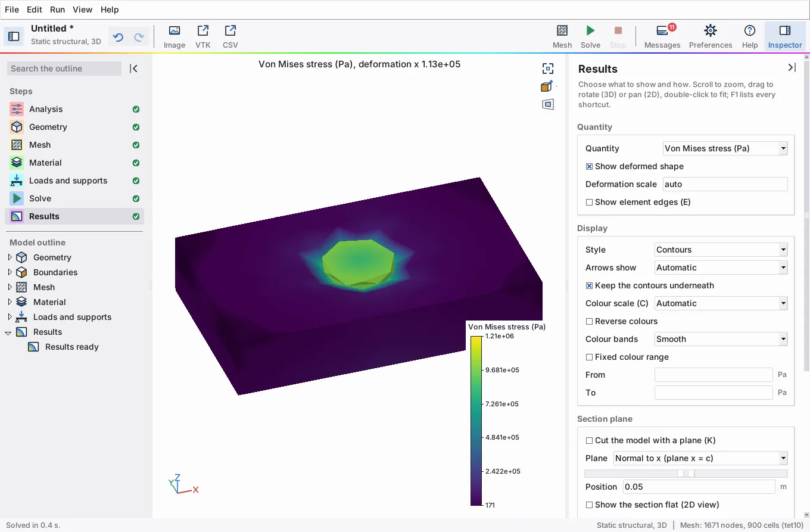Open the Quantity dropdown

tap(725, 148)
